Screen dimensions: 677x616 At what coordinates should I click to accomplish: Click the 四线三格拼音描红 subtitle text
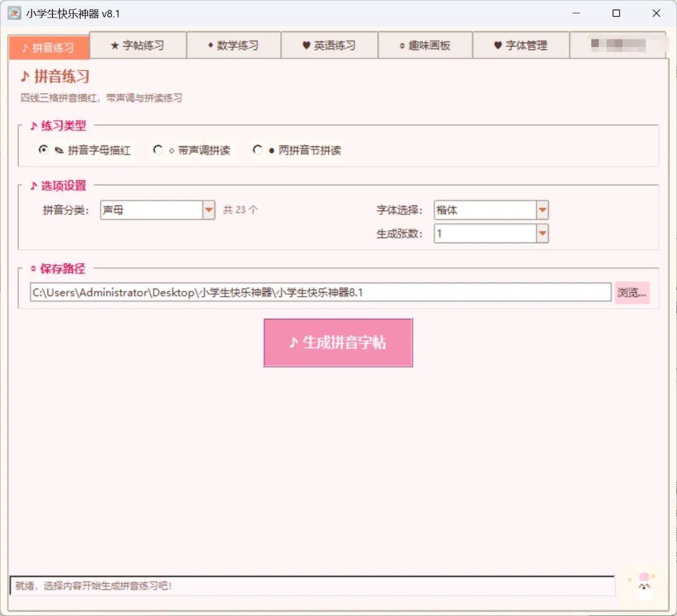click(x=101, y=98)
